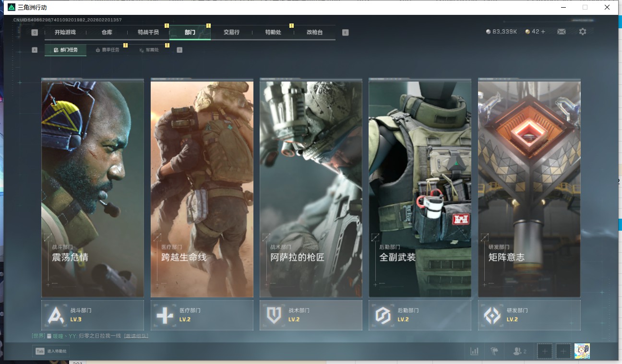Select the 赛季任务 season missions sub-tab
Image resolution: width=622 pixels, height=364 pixels.
(108, 50)
